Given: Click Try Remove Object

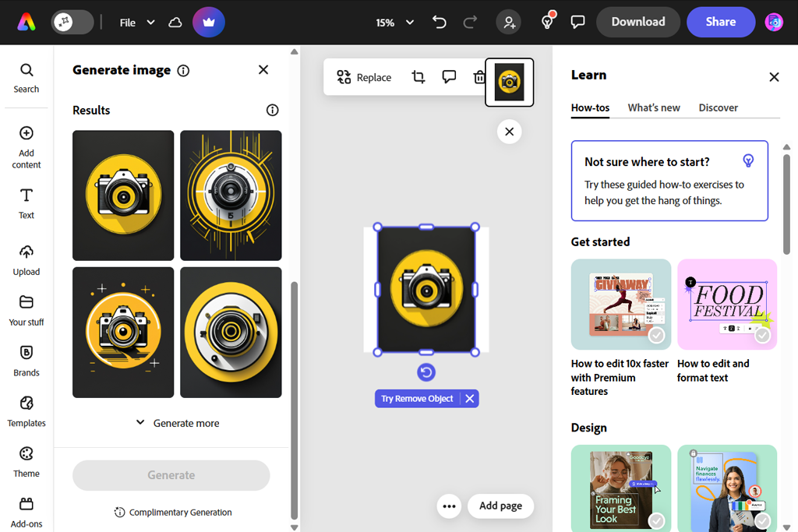Looking at the screenshot, I should [417, 399].
